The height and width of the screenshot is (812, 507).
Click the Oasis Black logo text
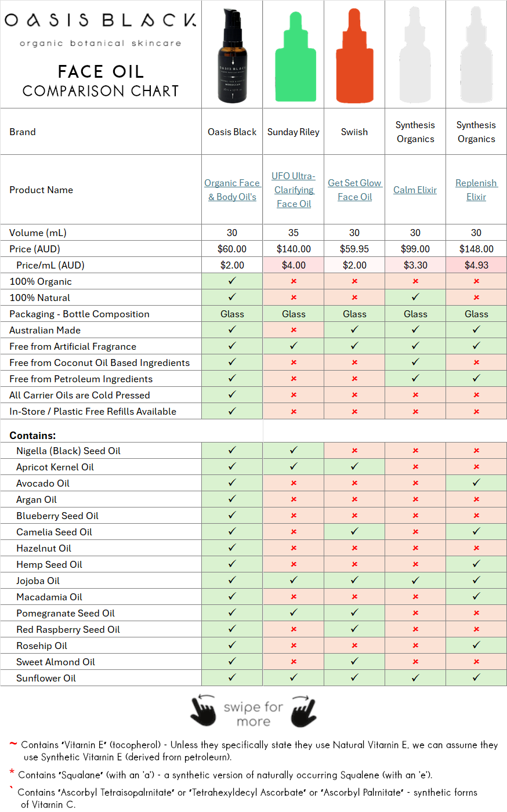[x=100, y=21]
